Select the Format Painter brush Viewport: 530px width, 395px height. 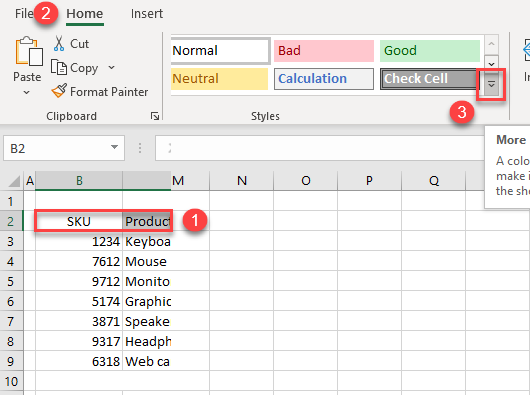tap(59, 91)
